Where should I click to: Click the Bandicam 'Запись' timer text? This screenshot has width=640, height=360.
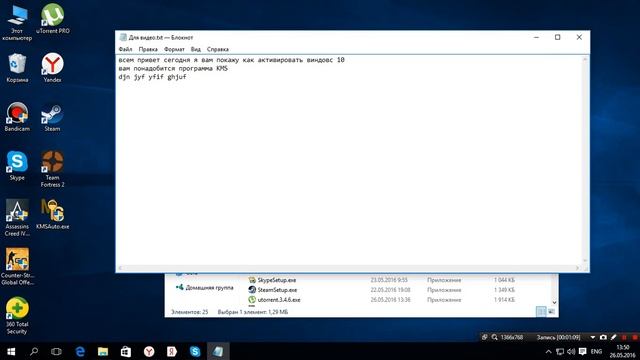pyautogui.click(x=558, y=337)
